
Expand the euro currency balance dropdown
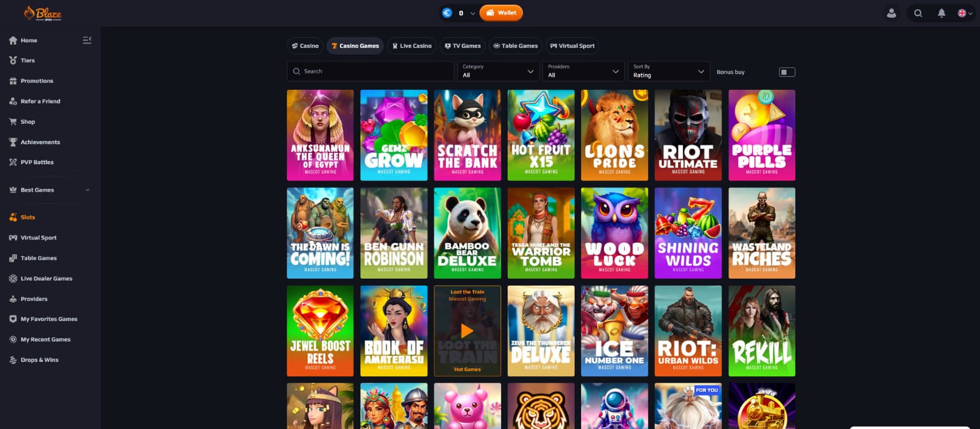click(x=472, y=13)
